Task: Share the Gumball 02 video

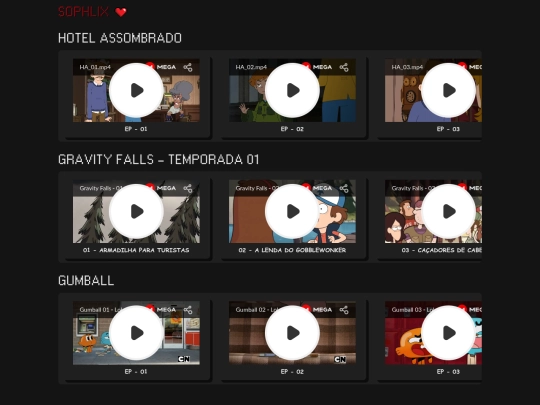Action: 344,310
